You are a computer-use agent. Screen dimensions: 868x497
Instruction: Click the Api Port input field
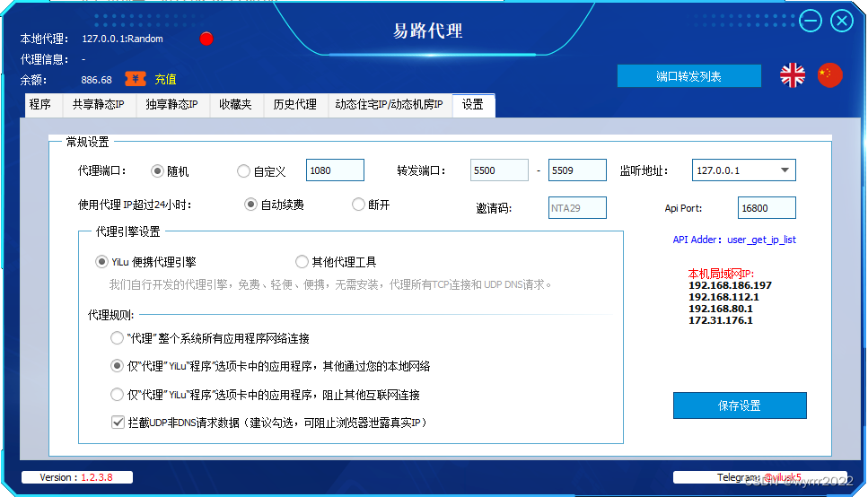[x=767, y=208]
